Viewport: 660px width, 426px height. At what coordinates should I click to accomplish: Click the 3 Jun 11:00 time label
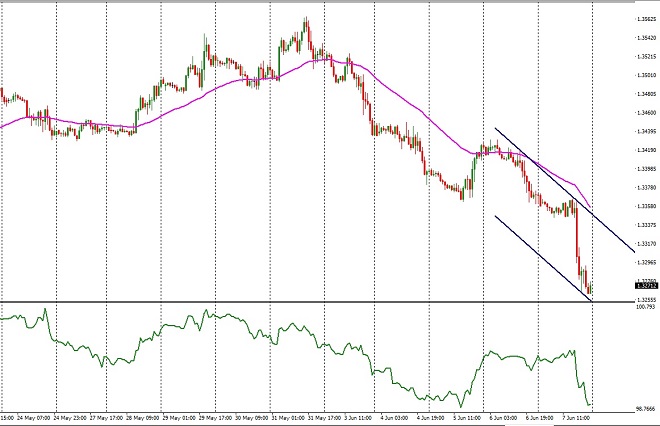358,418
